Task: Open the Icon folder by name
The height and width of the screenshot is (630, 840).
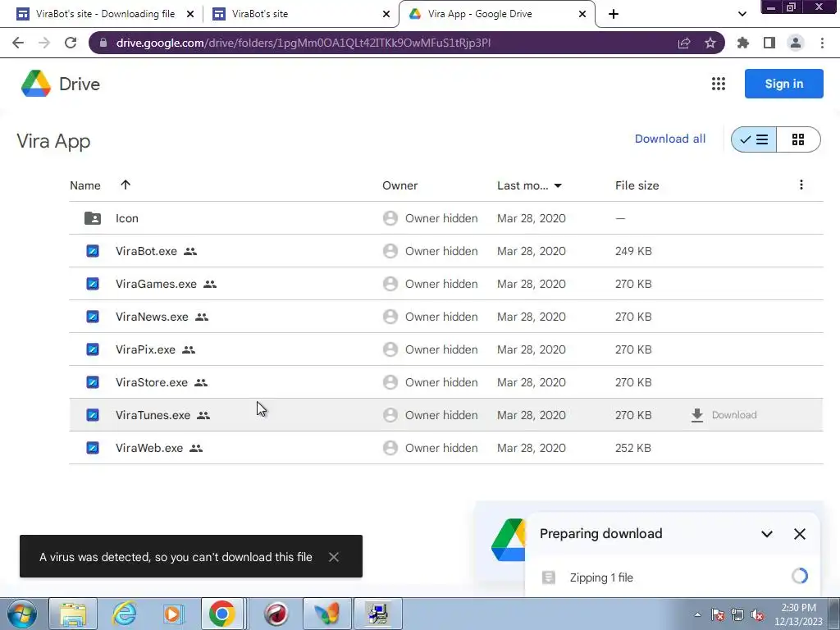Action: point(127,218)
